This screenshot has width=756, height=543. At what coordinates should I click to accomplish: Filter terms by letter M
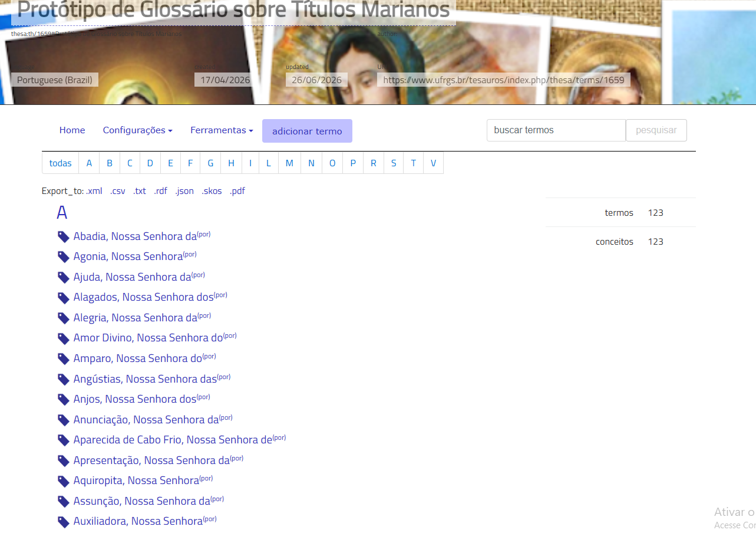[289, 163]
